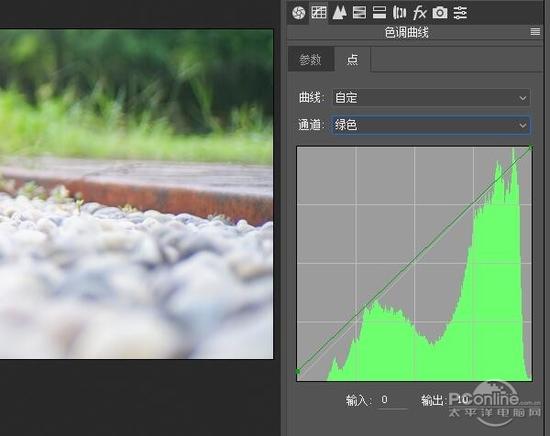Viewport: 550px width, 436px height.
Task: Open the Basic adjustments aperture icon
Action: point(299,13)
